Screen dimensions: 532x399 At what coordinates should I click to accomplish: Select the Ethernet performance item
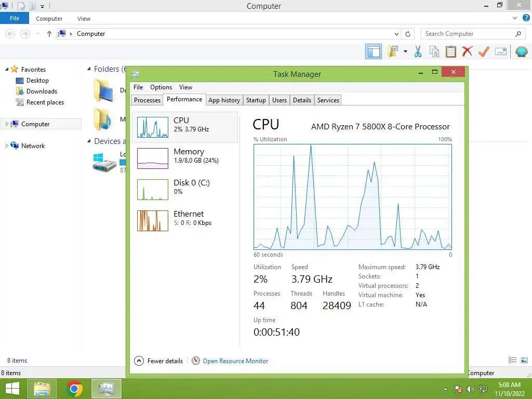pos(185,221)
